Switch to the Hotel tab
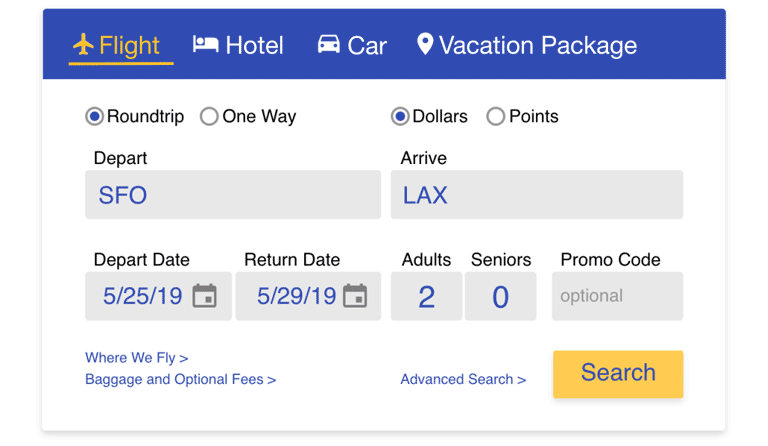The height and width of the screenshot is (446, 768). click(x=238, y=45)
